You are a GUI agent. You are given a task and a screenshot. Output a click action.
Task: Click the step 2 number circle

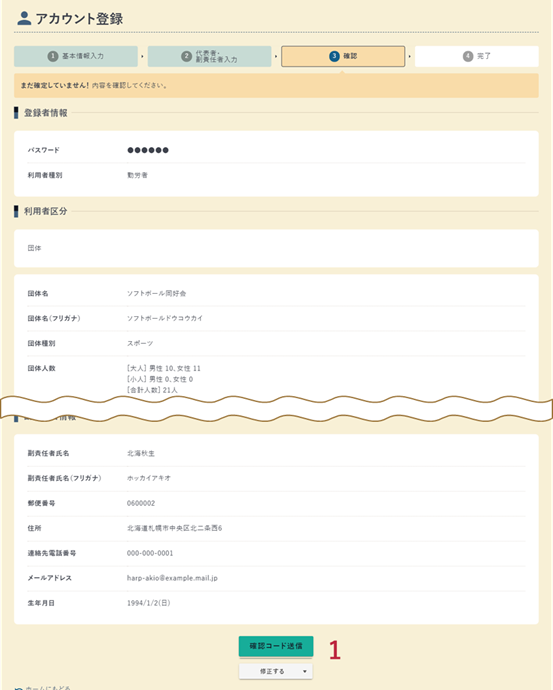[187, 56]
